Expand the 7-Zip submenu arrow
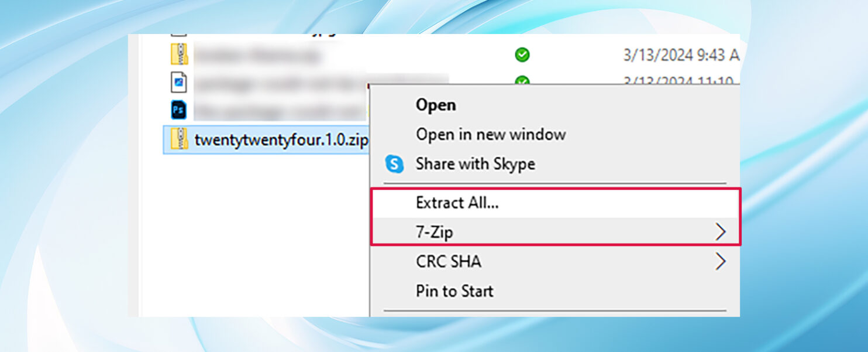 coord(721,231)
